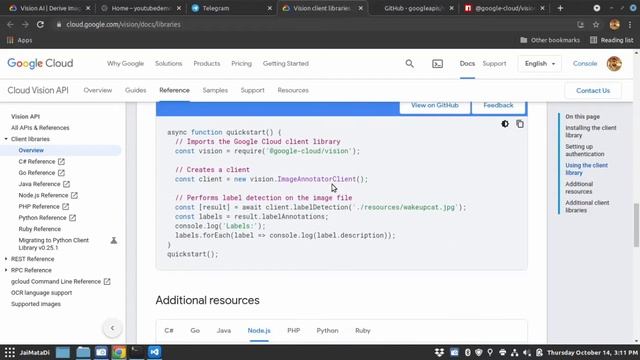The image size is (640, 360).
Task: Click the page vertical scrollbar thumb
Action: [x=636, y=224]
